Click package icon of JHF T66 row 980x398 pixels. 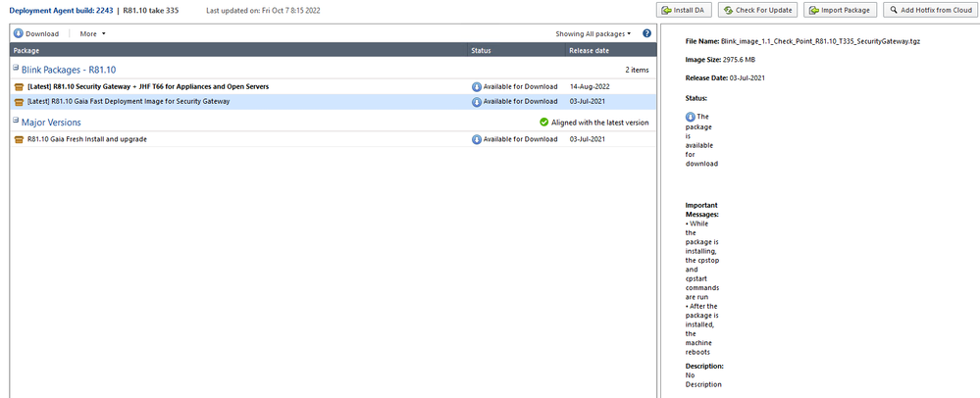coord(19,87)
